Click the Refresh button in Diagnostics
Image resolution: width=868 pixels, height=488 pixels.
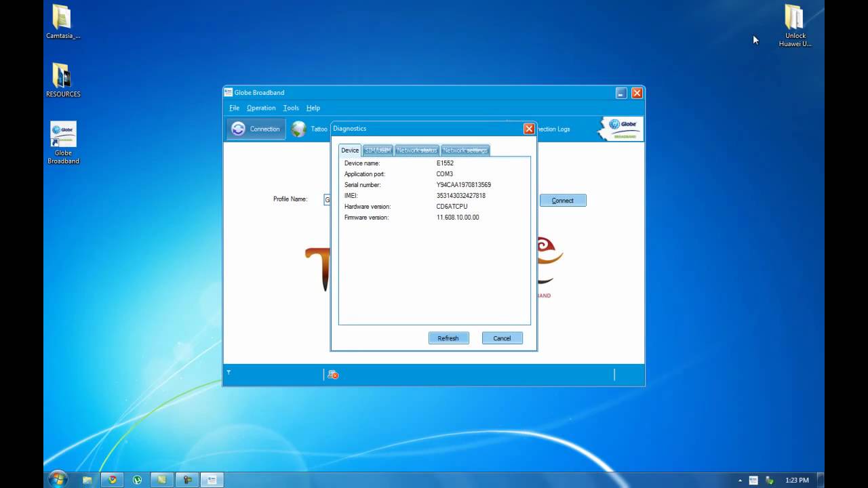(448, 338)
